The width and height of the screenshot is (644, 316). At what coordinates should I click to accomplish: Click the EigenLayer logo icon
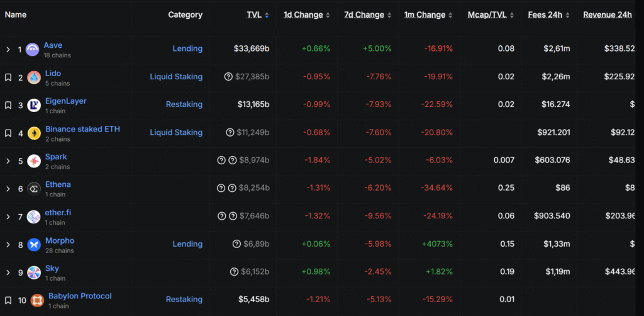point(34,105)
